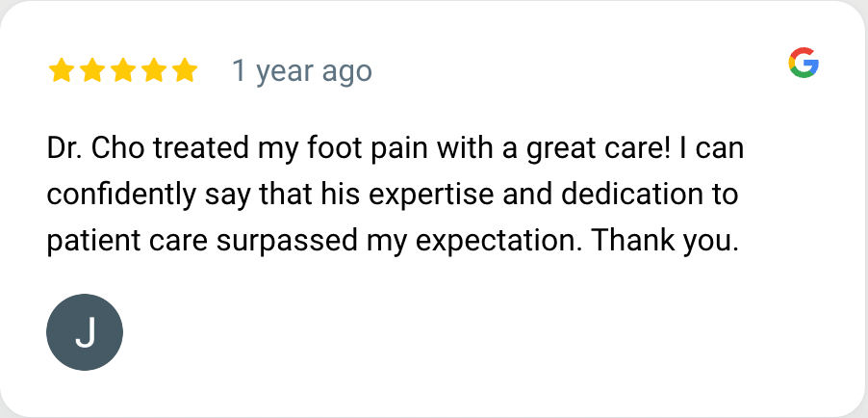Viewport: 868px width, 418px height.
Task: Click the Google logo icon
Action: pos(804,63)
